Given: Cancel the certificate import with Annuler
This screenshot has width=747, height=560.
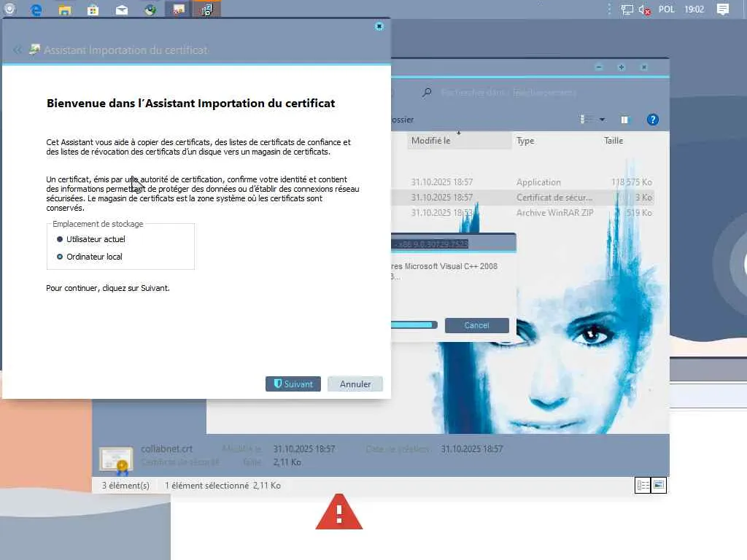Looking at the screenshot, I should pos(355,384).
